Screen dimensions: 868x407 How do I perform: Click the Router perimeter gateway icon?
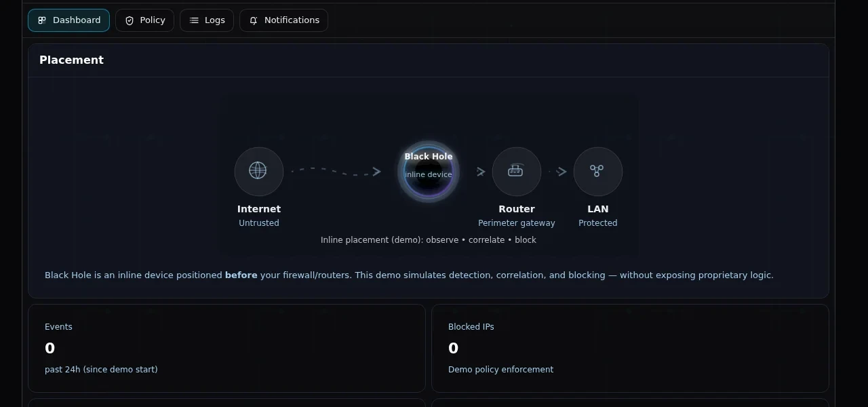516,171
